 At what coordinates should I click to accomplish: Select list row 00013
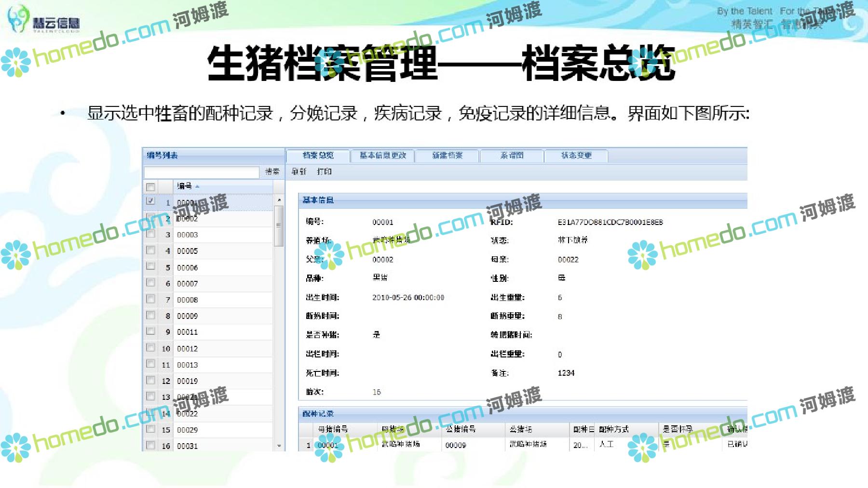click(208, 365)
